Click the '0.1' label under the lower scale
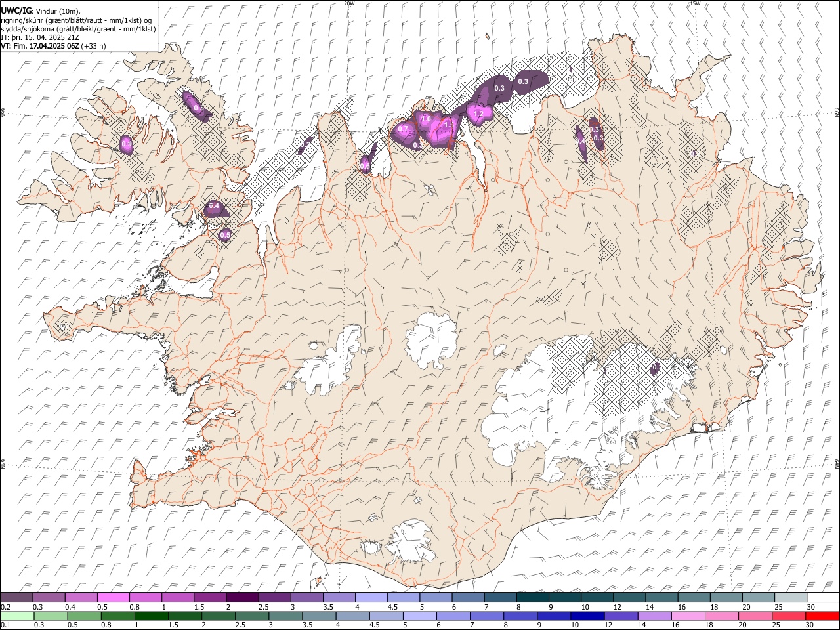The width and height of the screenshot is (840, 630). 5,625
